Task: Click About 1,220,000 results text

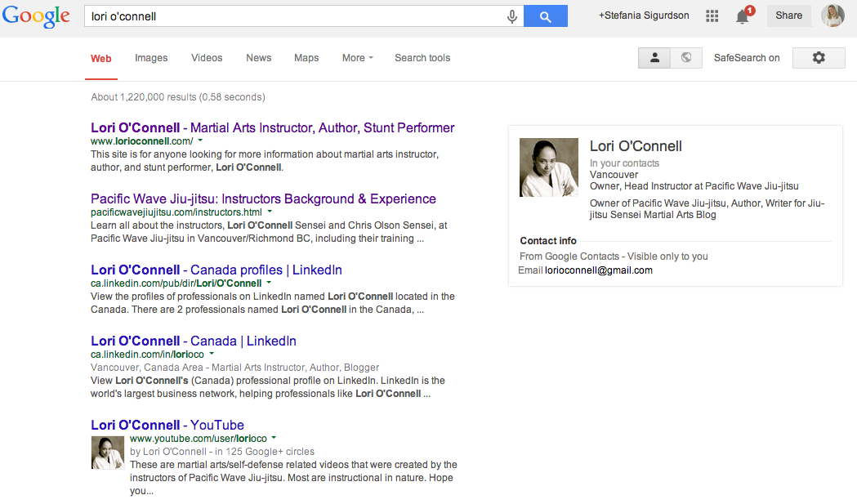Action: point(177,97)
